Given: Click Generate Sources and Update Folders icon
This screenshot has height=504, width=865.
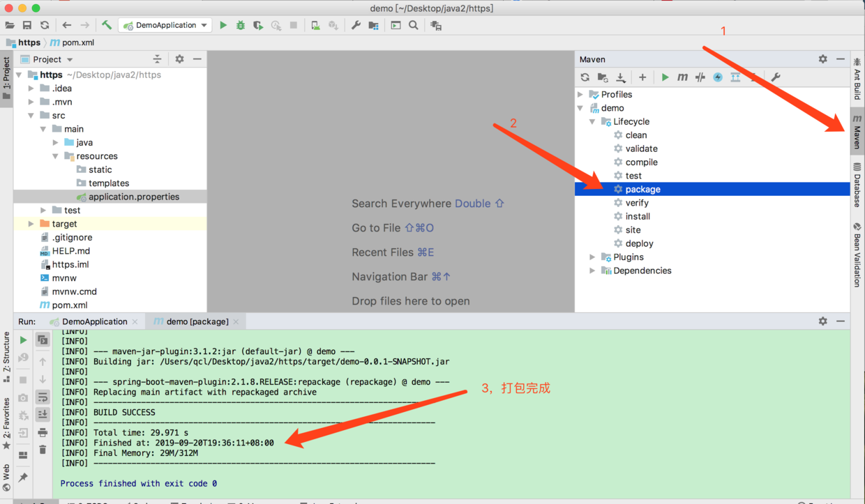Looking at the screenshot, I should (x=603, y=77).
